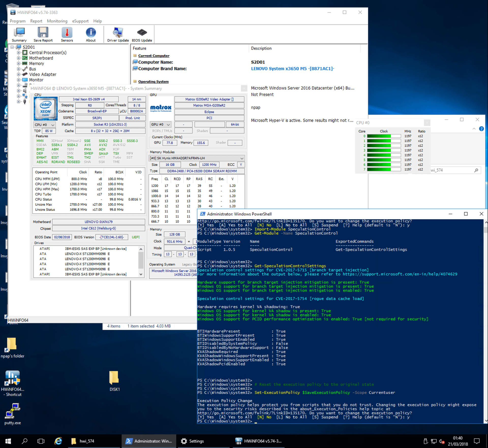Open the Program menu
The image size is (488, 448).
pos(18,21)
